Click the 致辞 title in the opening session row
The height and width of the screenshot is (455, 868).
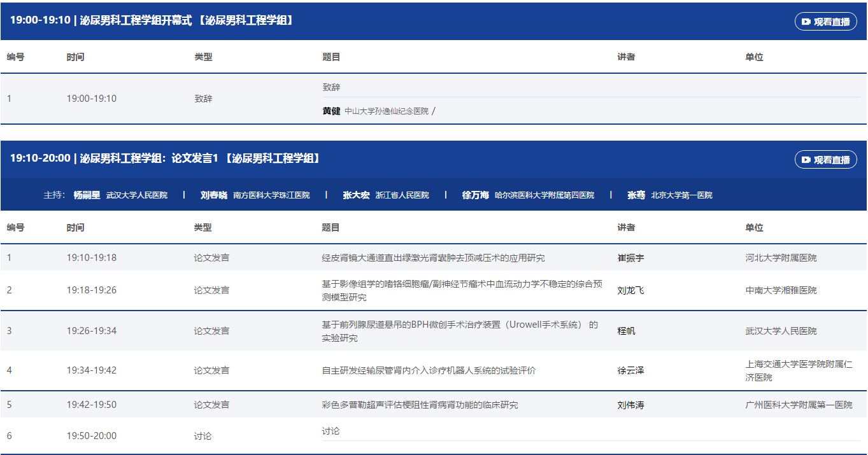(331, 87)
